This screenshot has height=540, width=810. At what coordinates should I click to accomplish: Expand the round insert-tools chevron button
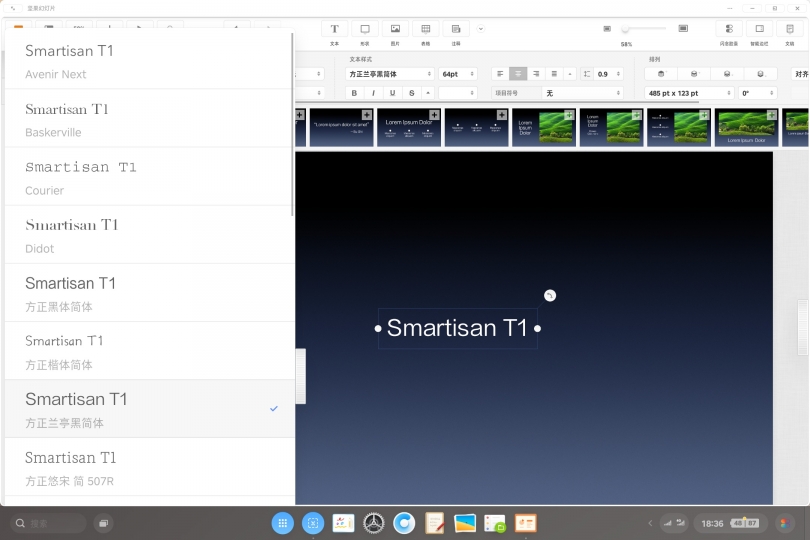pyautogui.click(x=481, y=29)
